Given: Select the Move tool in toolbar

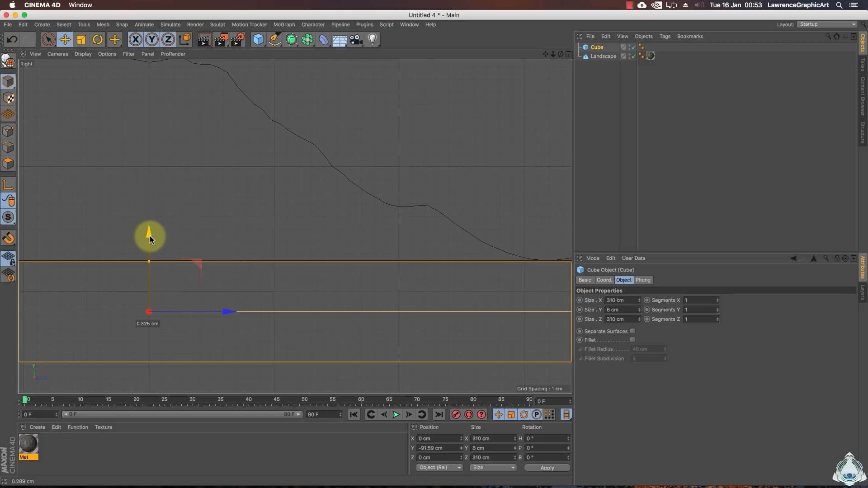Looking at the screenshot, I should coord(65,40).
